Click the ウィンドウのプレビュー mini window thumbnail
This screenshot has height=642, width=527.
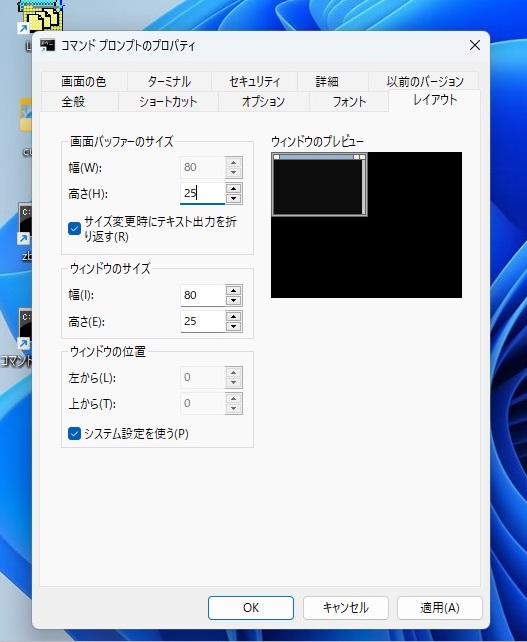pyautogui.click(x=319, y=185)
